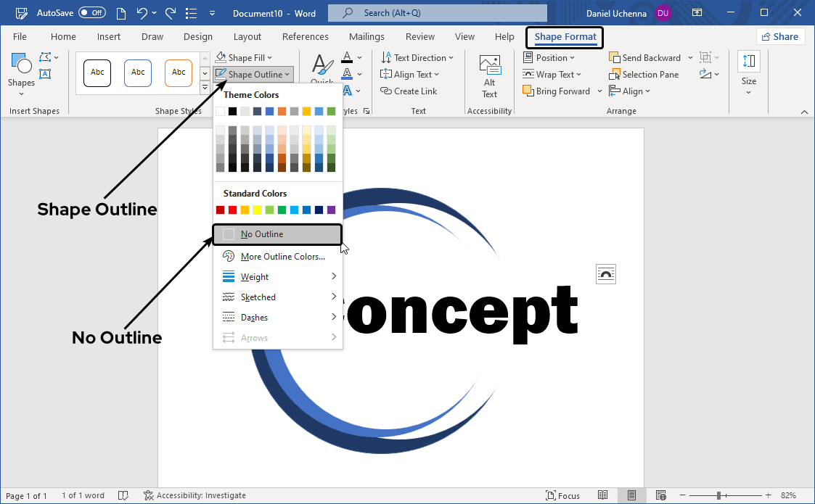Toggle the AutoSave switch

pyautogui.click(x=91, y=13)
